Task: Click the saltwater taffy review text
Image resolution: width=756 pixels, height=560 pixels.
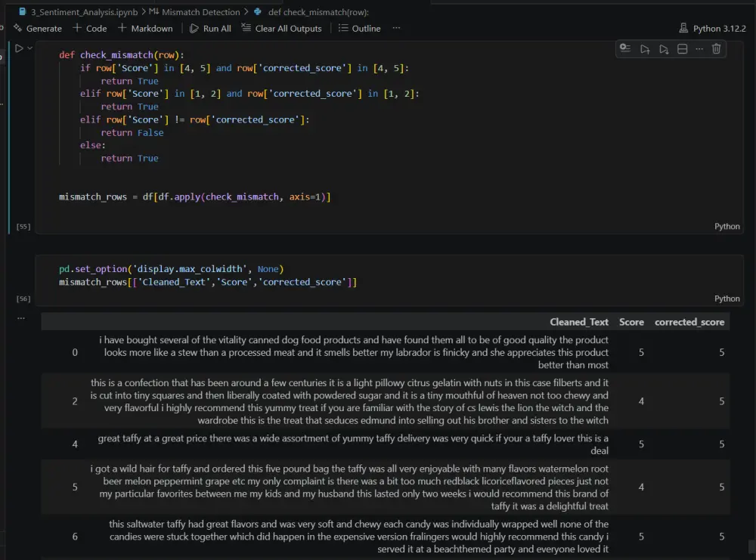Action: click(358, 537)
